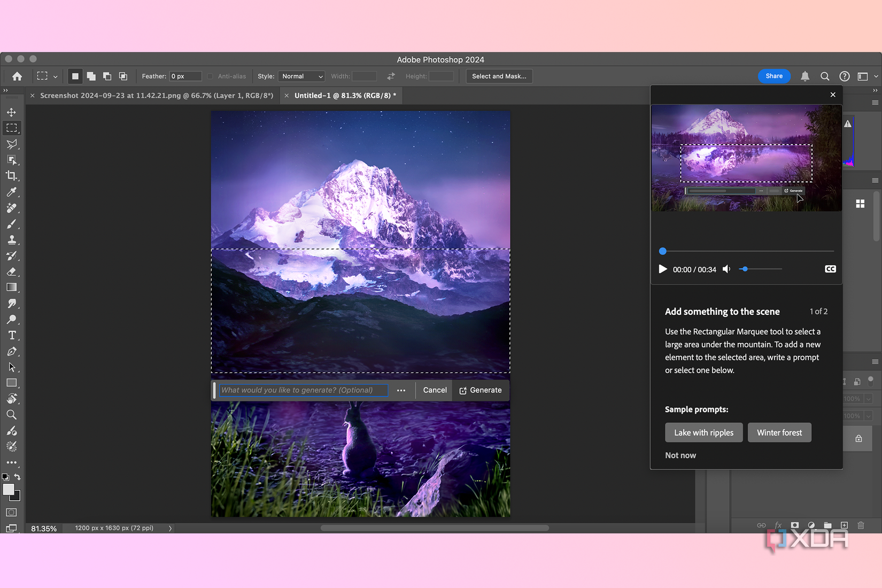
Task: Click the Generate button
Action: pyautogui.click(x=480, y=390)
